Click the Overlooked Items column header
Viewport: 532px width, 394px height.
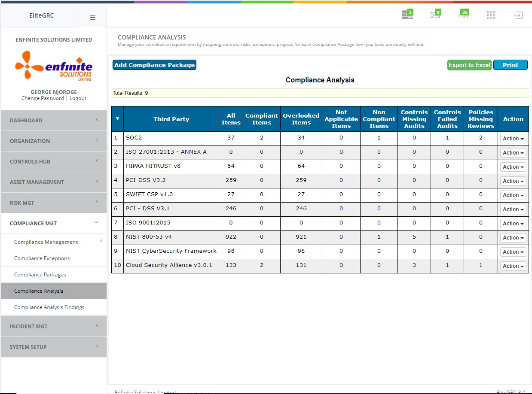301,119
